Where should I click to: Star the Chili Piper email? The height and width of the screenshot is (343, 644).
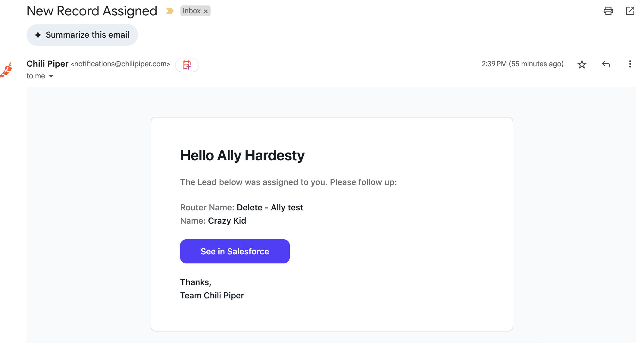coord(582,64)
